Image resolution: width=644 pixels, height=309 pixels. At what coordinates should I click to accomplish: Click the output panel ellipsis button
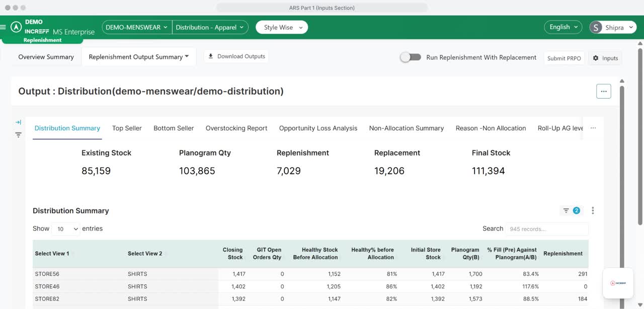pos(603,91)
